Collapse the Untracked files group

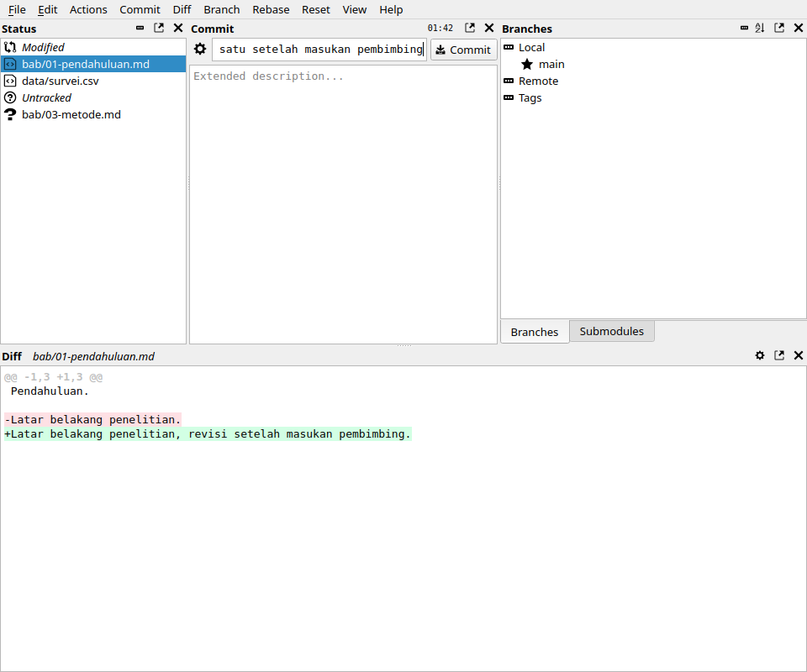tap(46, 97)
